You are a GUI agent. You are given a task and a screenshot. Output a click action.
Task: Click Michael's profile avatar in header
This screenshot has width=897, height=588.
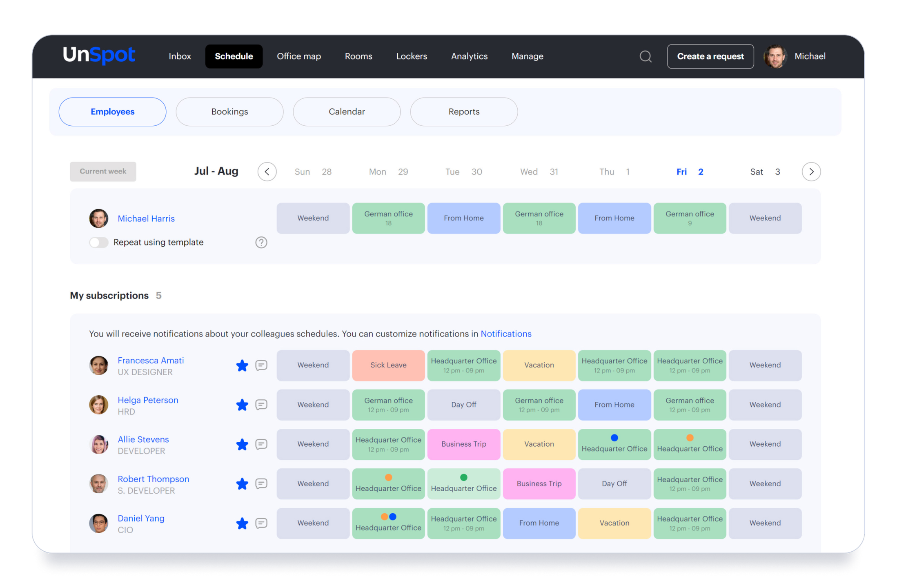pyautogui.click(x=775, y=56)
